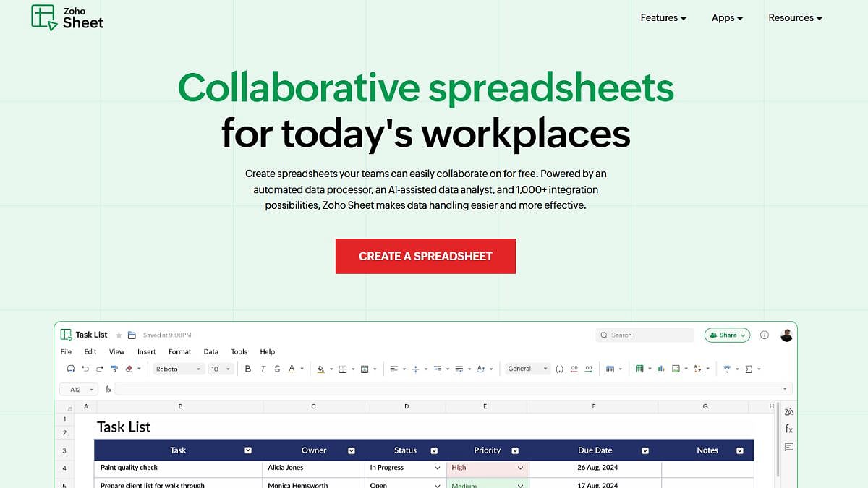The width and height of the screenshot is (868, 488).
Task: Open the folder icon beside Task List
Action: (132, 335)
